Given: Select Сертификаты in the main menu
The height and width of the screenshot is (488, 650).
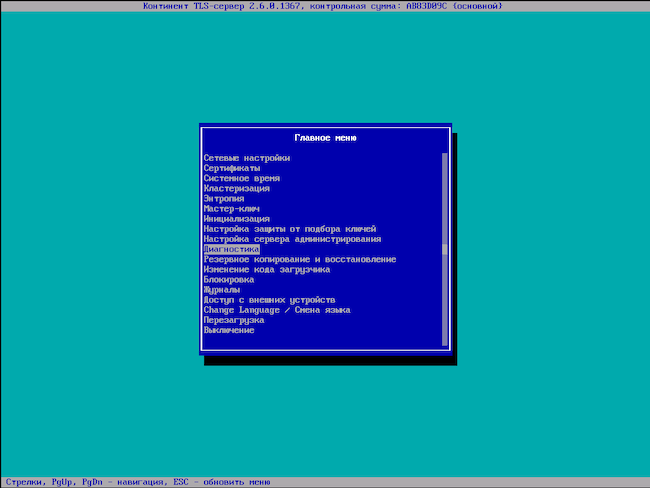Looking at the screenshot, I should coord(232,168).
